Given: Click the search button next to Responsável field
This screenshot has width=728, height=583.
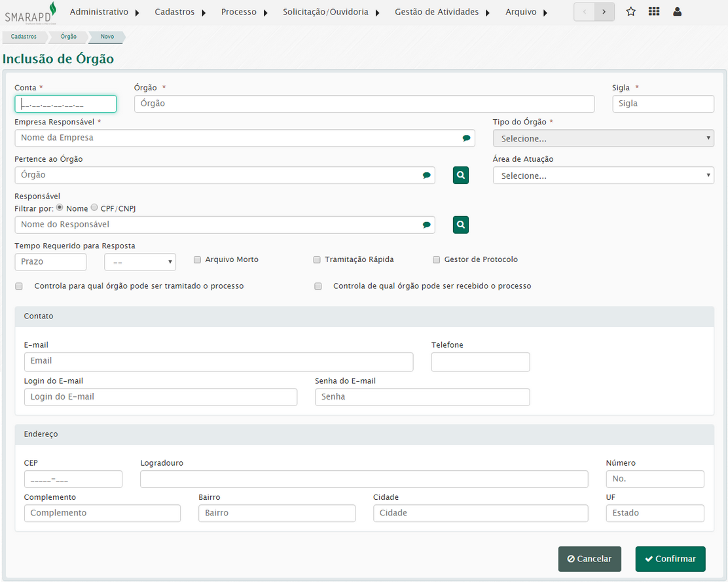Looking at the screenshot, I should [461, 225].
